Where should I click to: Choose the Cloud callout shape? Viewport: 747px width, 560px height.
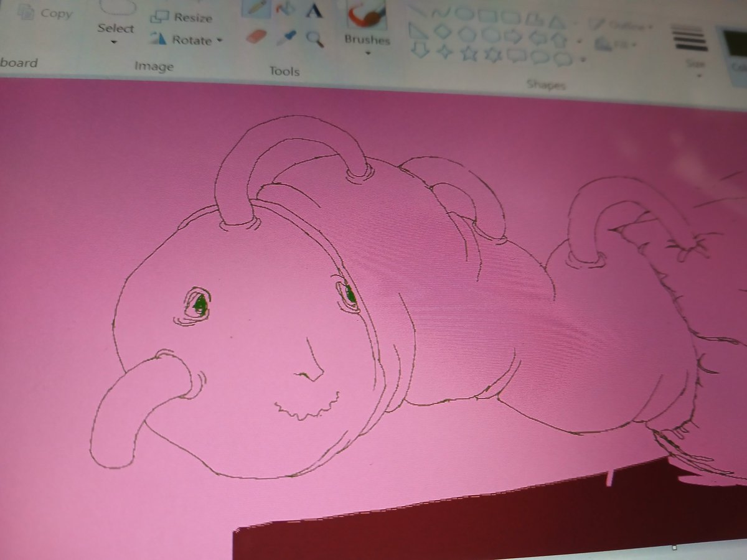pos(563,60)
